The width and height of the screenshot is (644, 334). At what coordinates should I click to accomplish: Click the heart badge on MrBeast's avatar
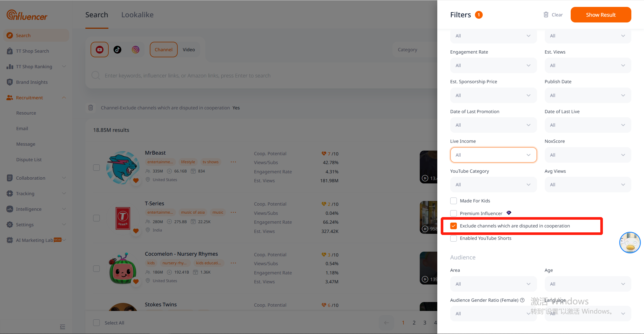pyautogui.click(x=136, y=181)
